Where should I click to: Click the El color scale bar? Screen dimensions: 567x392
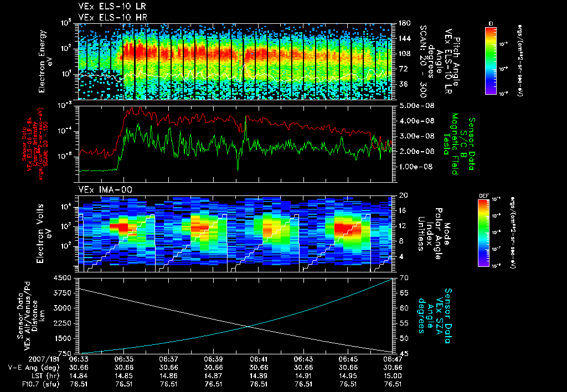pos(491,60)
